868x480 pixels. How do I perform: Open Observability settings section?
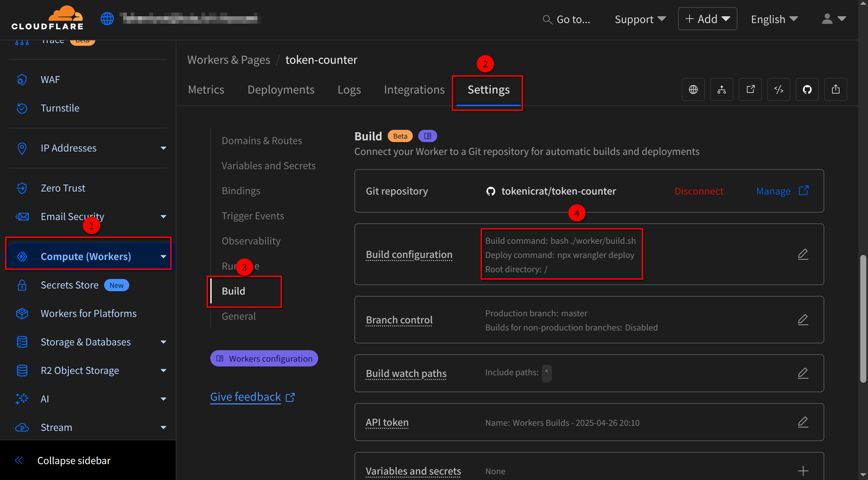click(251, 241)
